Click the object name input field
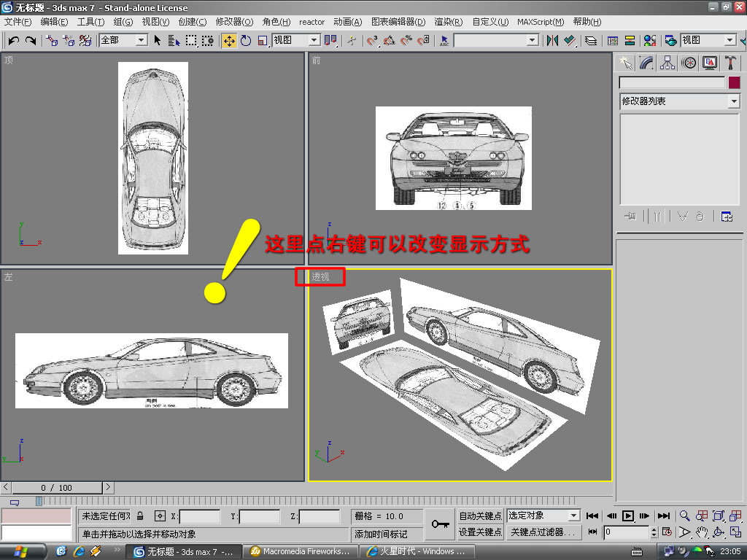The height and width of the screenshot is (560, 747). [x=672, y=82]
